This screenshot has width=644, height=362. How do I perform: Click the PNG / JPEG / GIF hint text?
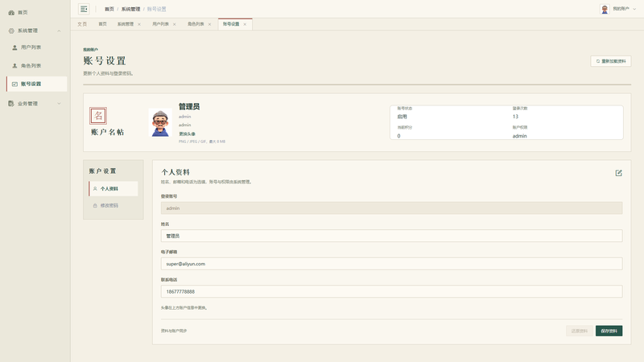click(x=202, y=142)
